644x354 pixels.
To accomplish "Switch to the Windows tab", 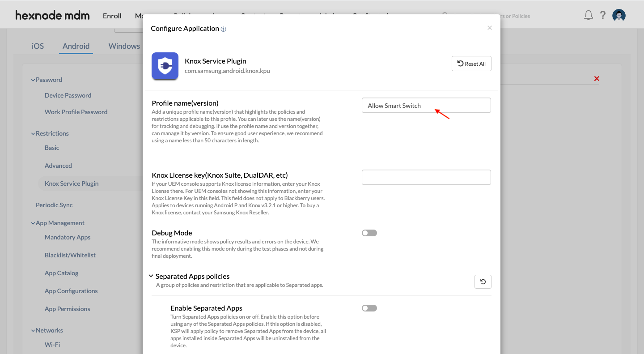I will coord(124,46).
